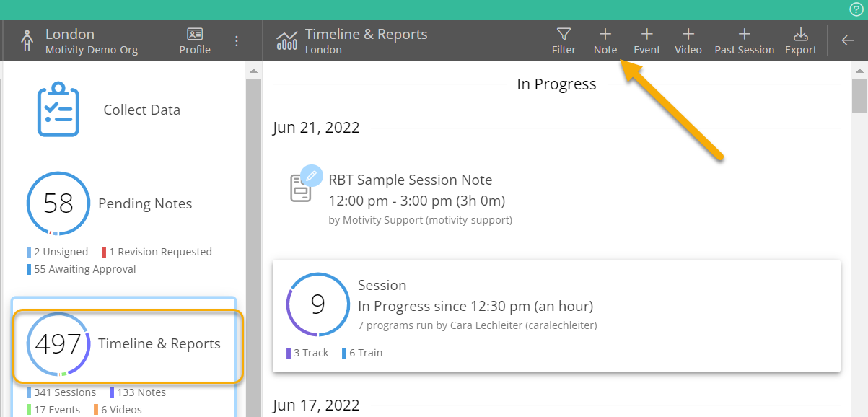Open London's Profile
868x417 pixels.
pyautogui.click(x=195, y=41)
